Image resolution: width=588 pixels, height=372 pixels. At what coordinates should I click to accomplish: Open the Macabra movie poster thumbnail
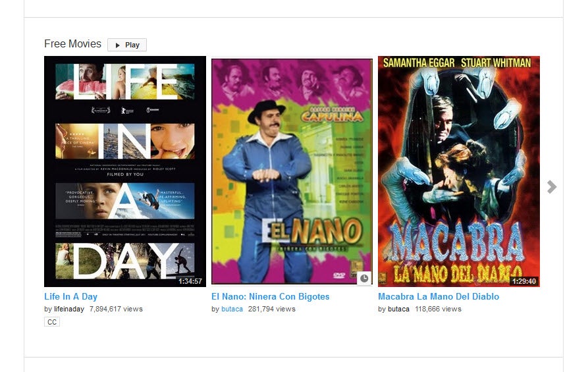pos(458,171)
